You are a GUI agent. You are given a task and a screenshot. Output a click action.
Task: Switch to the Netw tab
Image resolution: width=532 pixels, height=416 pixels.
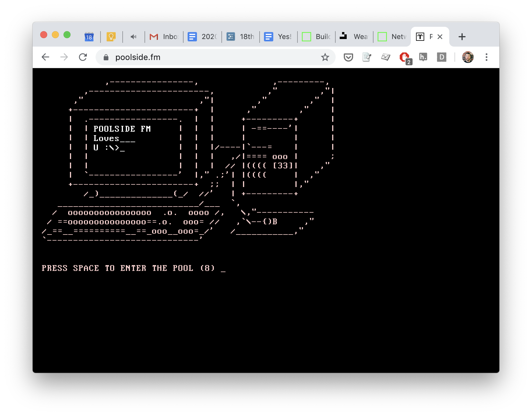[x=392, y=37]
